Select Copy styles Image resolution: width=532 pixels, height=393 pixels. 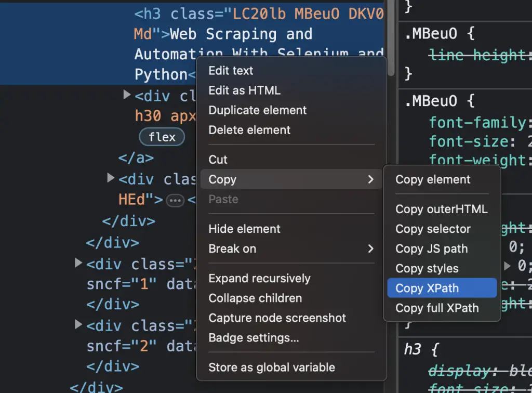coord(427,268)
